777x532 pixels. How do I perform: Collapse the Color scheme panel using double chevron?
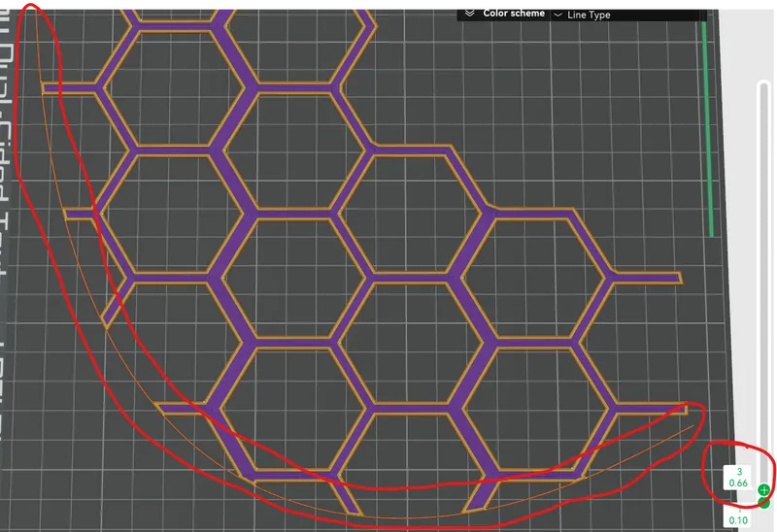pyautogui.click(x=469, y=14)
